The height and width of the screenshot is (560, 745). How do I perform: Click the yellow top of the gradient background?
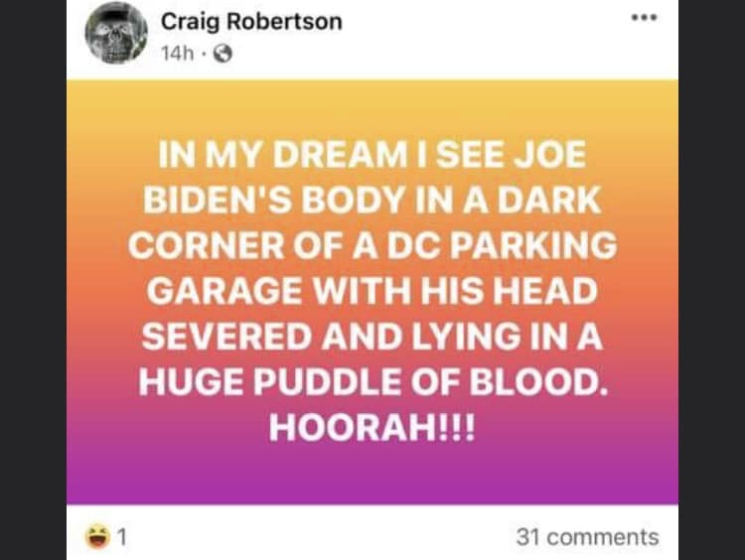[372, 102]
